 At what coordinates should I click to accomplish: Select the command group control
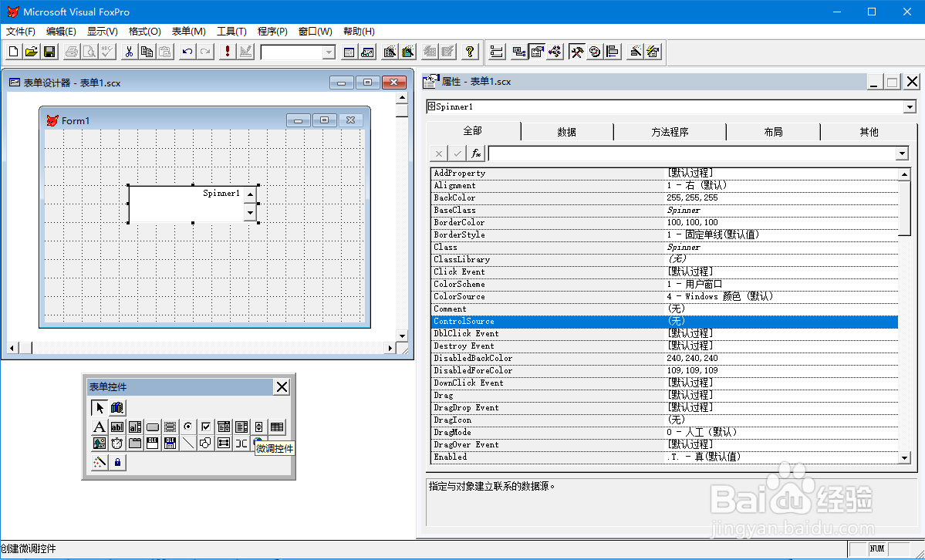(x=170, y=427)
